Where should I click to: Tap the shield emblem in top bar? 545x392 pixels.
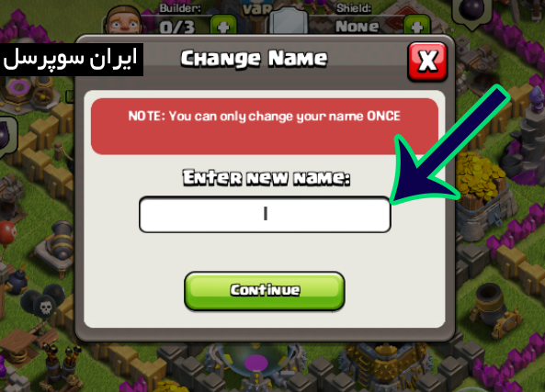tap(289, 21)
